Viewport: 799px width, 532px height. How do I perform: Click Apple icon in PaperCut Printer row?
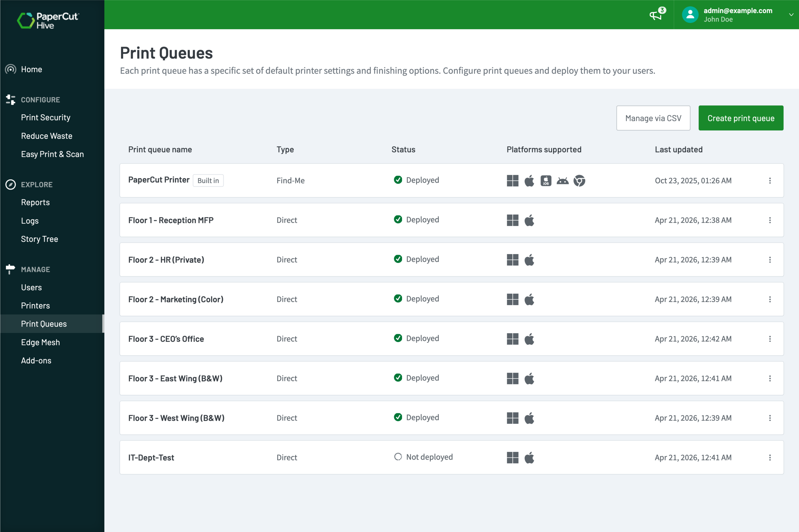[529, 181]
